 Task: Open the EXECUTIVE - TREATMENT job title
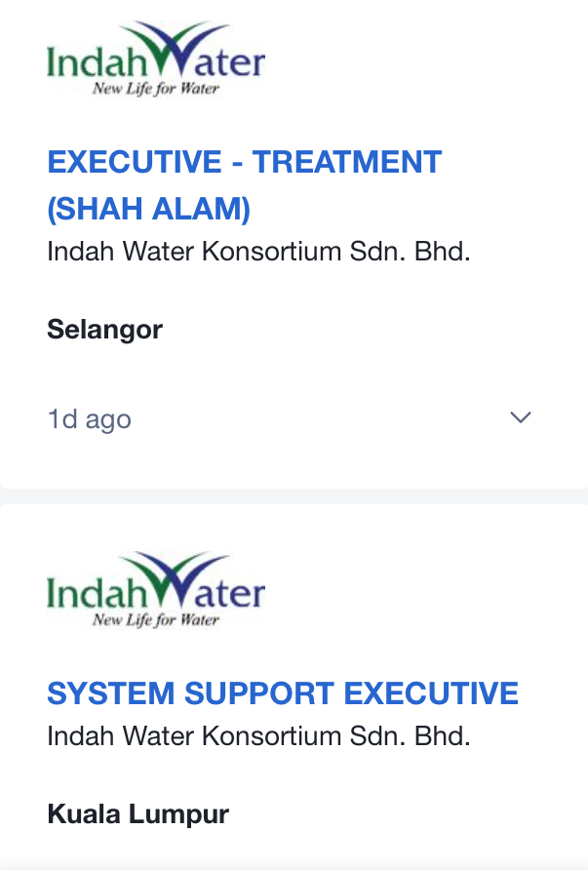pos(245,162)
